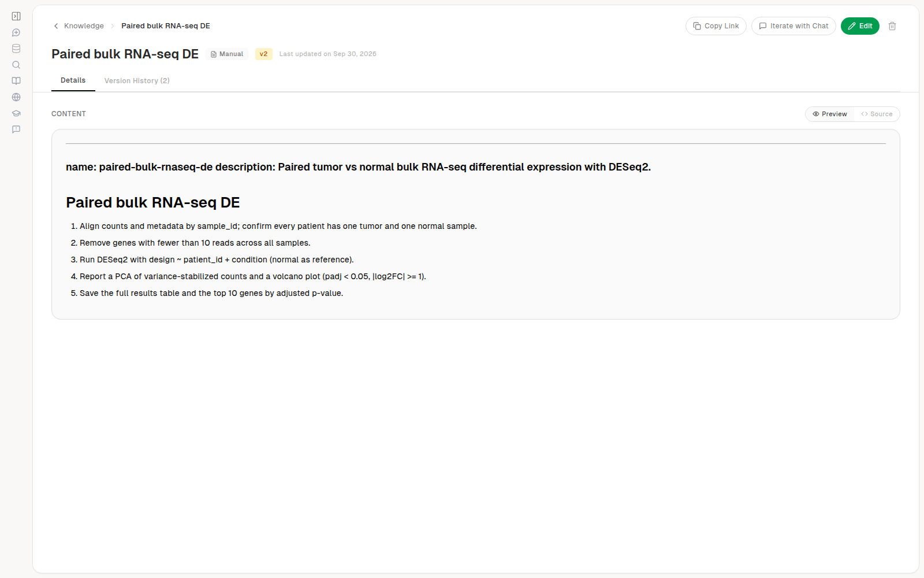The image size is (924, 578).
Task: Delete this knowledge item with trash icon
Action: tap(892, 26)
